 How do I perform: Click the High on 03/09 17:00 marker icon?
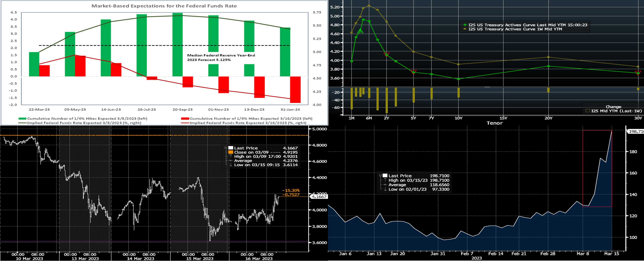point(231,156)
